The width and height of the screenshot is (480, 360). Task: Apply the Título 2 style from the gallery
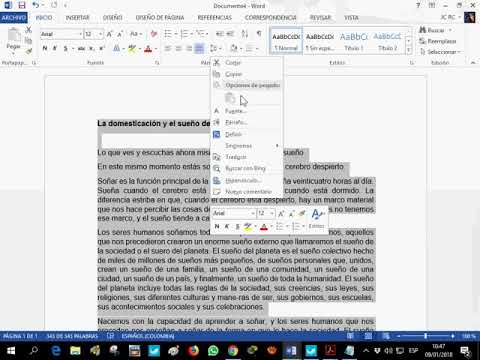click(387, 41)
